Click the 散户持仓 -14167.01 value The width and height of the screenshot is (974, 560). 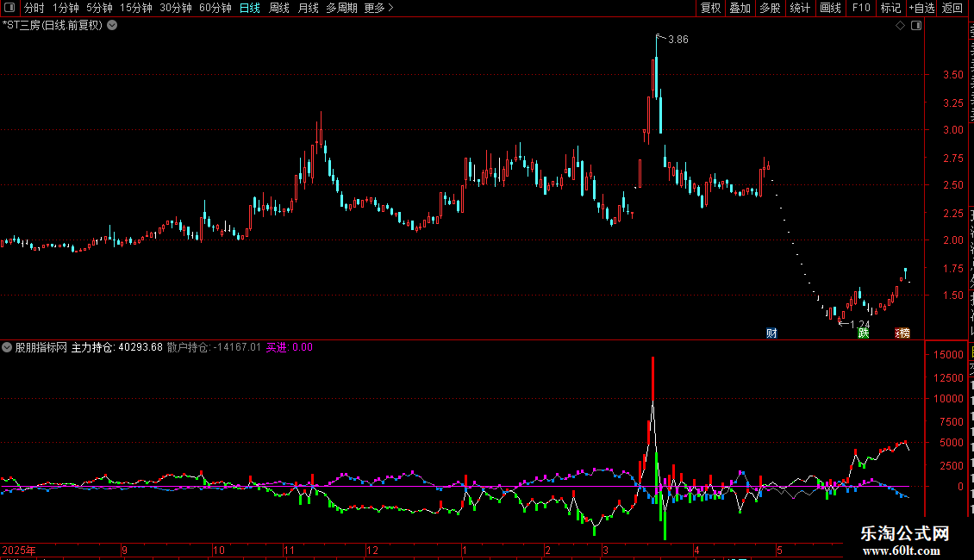(215, 348)
